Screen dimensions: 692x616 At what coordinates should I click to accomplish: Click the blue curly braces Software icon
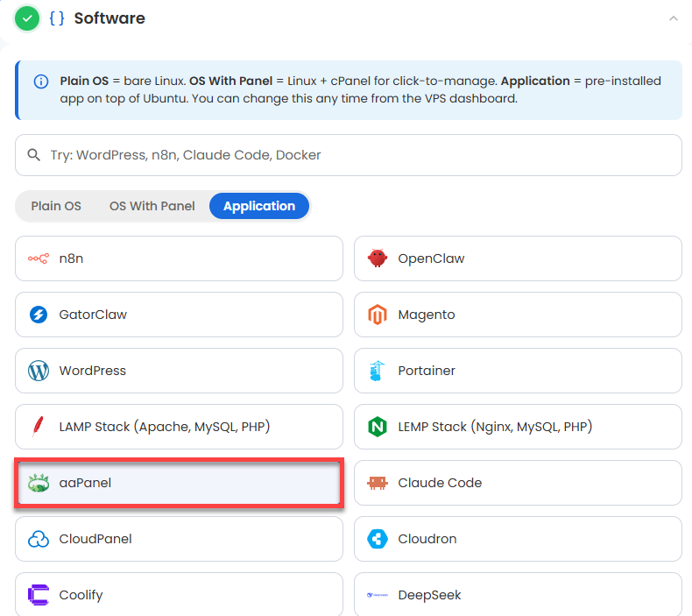pos(57,18)
